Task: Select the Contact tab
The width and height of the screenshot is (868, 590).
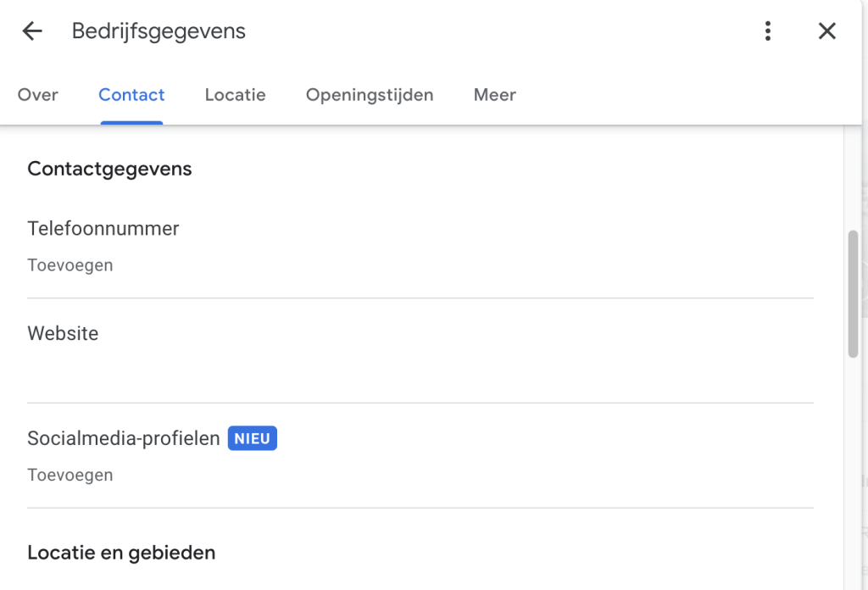Action: click(131, 95)
